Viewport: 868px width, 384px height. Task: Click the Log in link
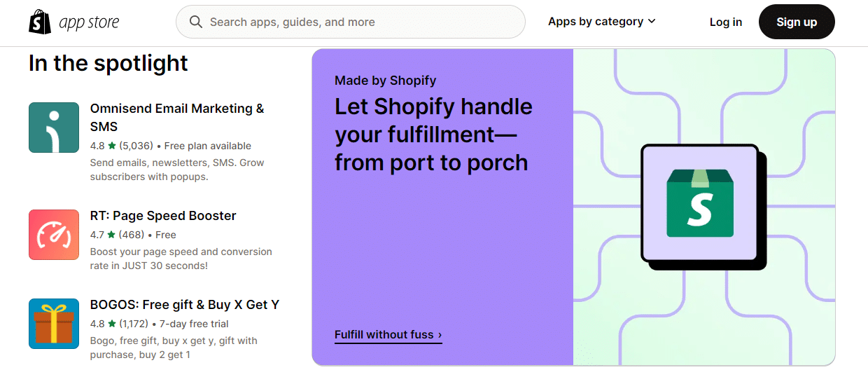pyautogui.click(x=725, y=22)
